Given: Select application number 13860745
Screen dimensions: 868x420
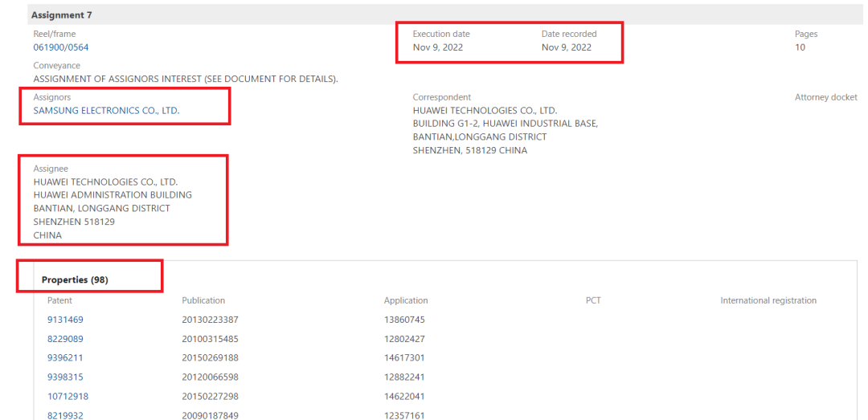Looking at the screenshot, I should tap(404, 320).
